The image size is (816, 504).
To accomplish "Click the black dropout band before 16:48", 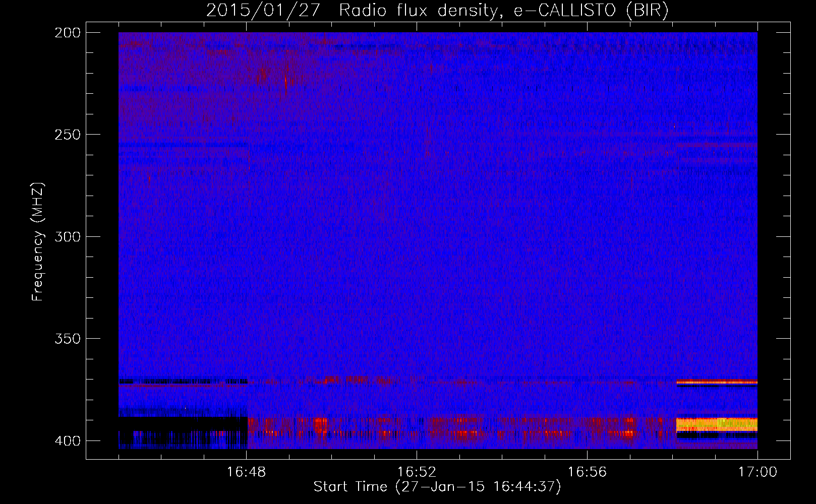I will (183, 423).
